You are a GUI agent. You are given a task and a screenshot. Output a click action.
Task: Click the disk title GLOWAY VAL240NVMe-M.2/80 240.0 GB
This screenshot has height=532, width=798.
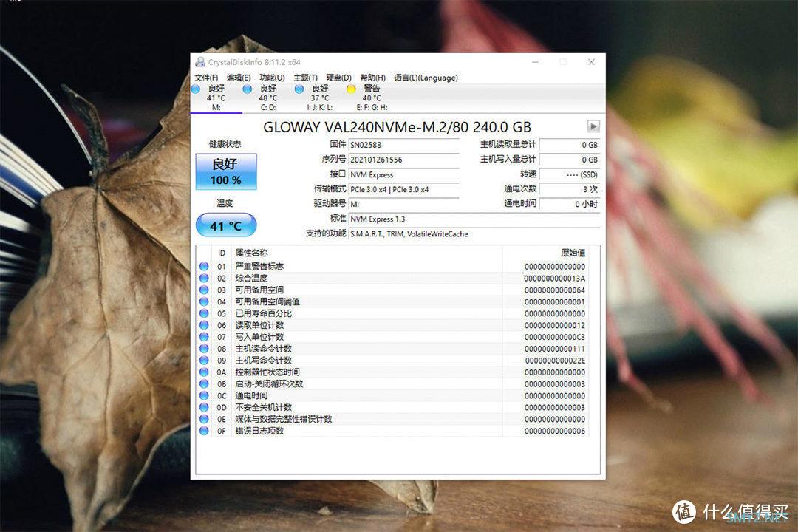[x=397, y=127]
